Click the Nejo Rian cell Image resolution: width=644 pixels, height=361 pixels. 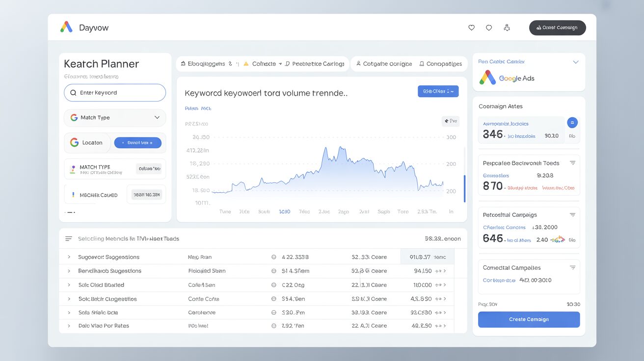200,257
